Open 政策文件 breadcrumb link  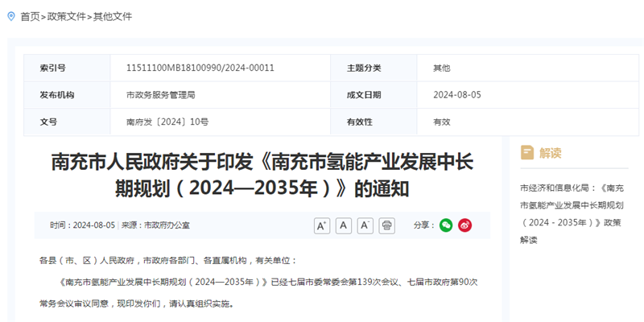68,16
